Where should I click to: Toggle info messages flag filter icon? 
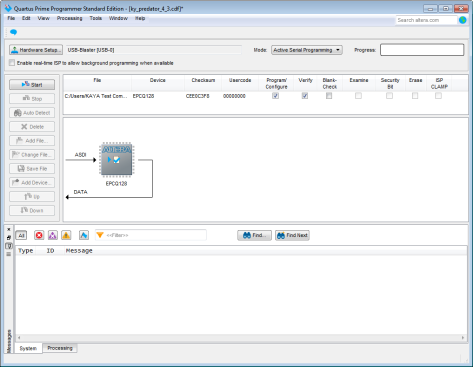click(84, 235)
